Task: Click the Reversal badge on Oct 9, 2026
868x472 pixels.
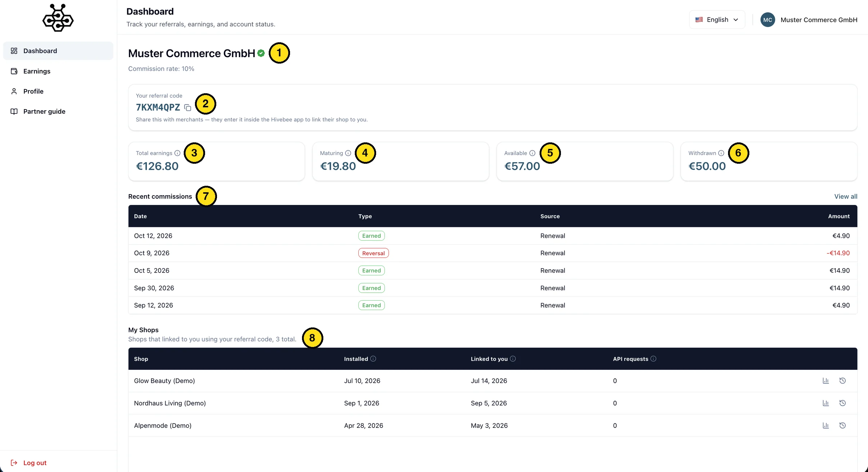Action: 373,253
